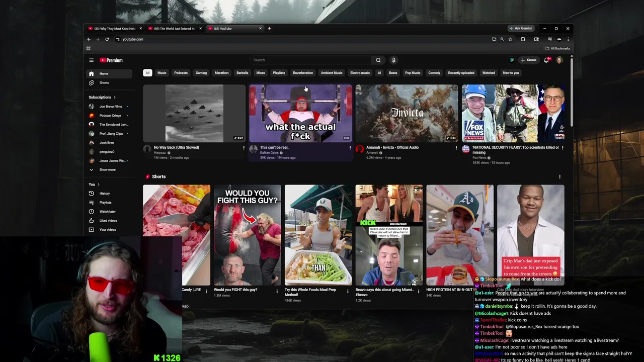Select the Ambient Music filter chip
Screen dimensions: 644x362
(332, 73)
